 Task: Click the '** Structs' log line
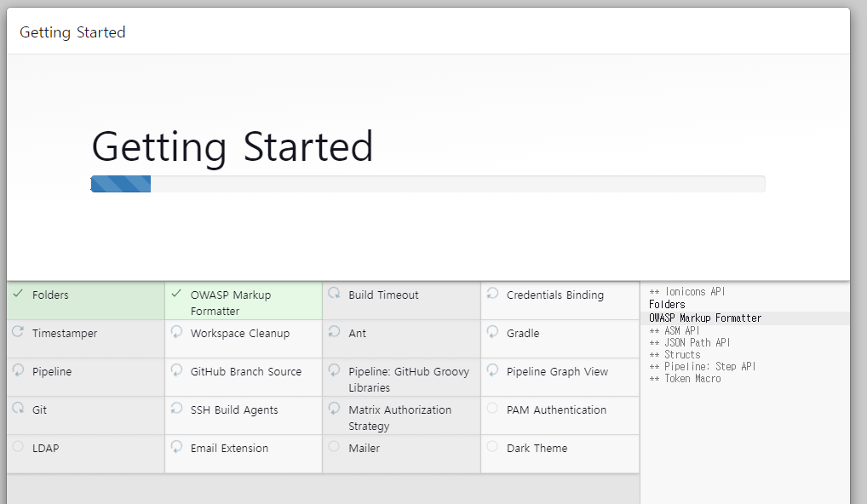[675, 355]
